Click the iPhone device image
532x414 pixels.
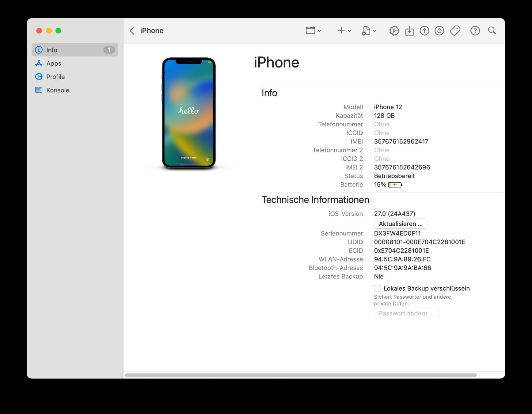click(x=189, y=113)
